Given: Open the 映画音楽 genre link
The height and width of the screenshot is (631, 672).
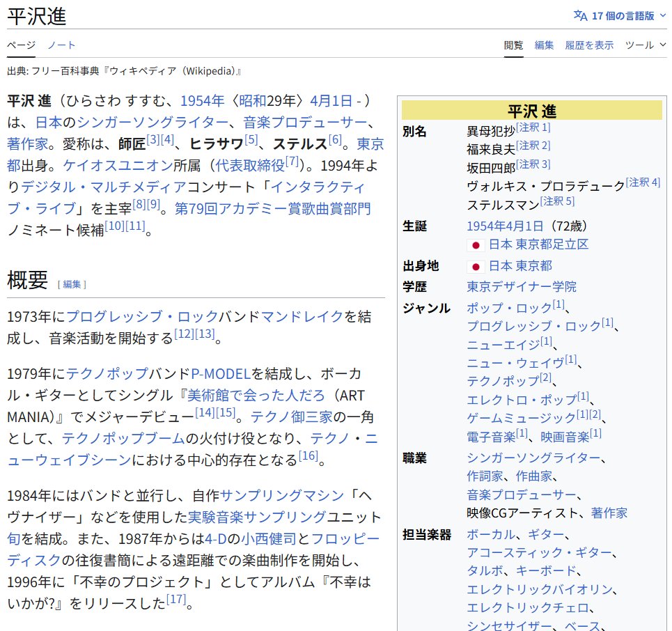Looking at the screenshot, I should [565, 437].
